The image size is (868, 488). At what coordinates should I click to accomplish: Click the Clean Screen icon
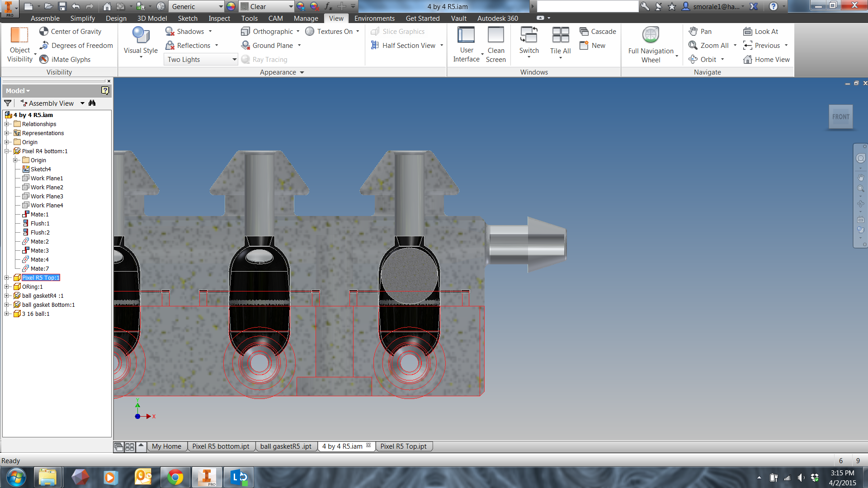click(495, 35)
